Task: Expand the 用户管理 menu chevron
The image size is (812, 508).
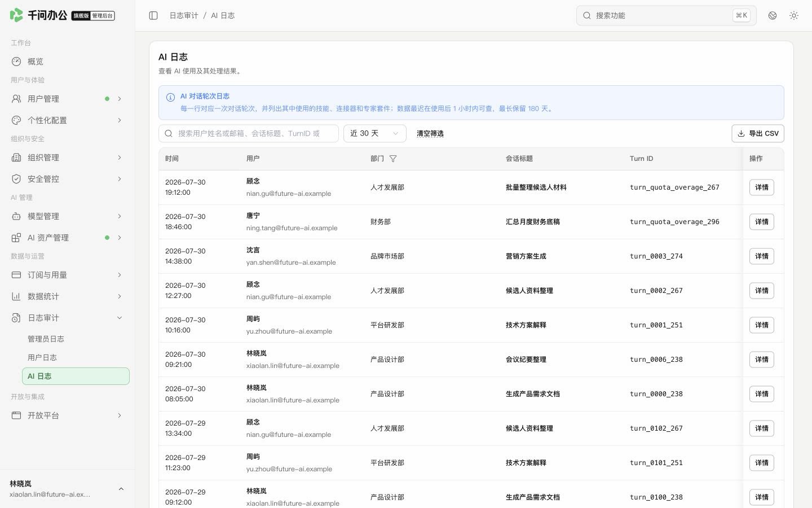Action: coord(120,99)
